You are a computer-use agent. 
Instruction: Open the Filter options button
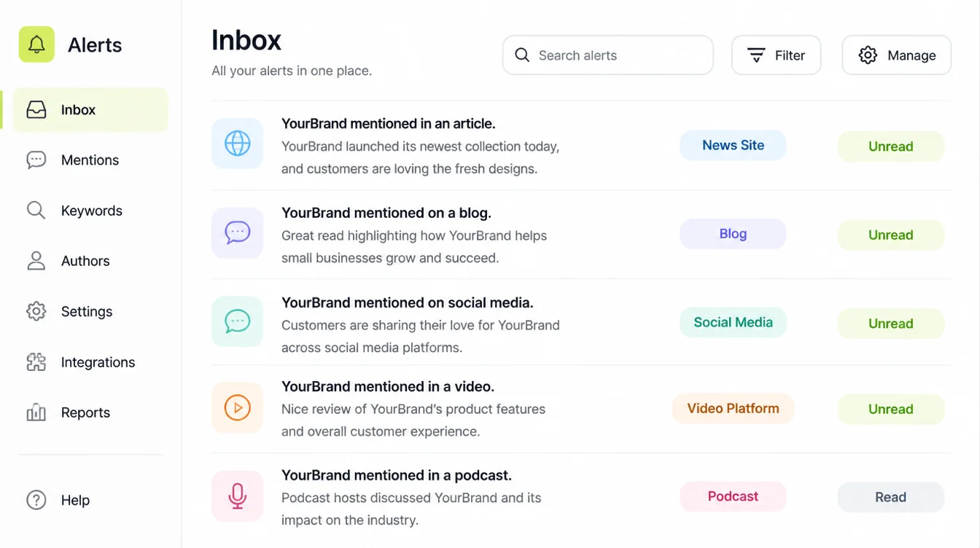point(777,55)
